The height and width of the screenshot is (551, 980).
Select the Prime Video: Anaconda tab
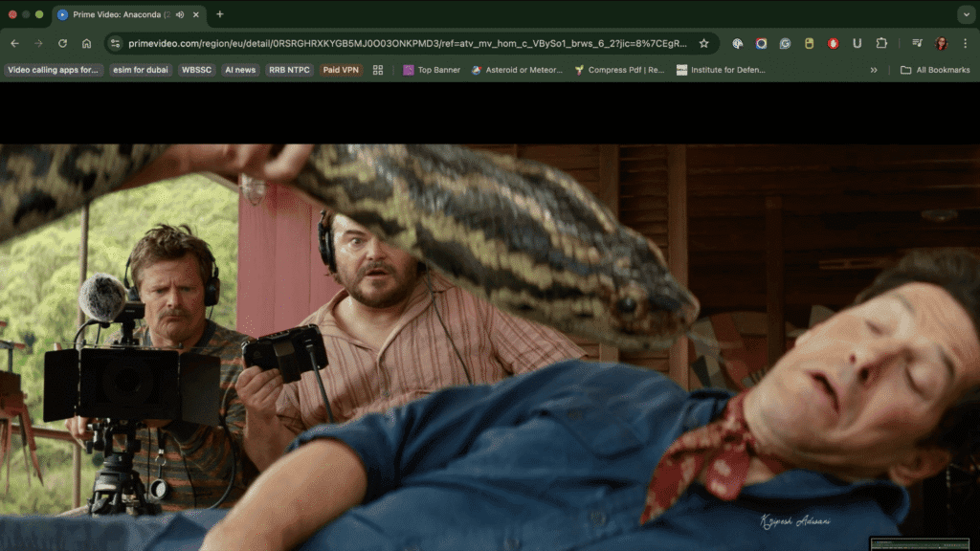pyautogui.click(x=128, y=14)
